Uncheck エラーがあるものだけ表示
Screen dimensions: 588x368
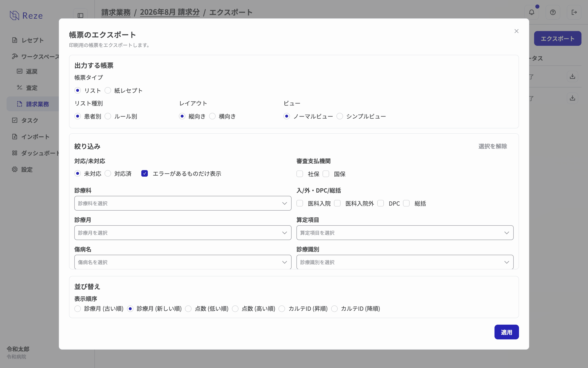pyautogui.click(x=145, y=174)
